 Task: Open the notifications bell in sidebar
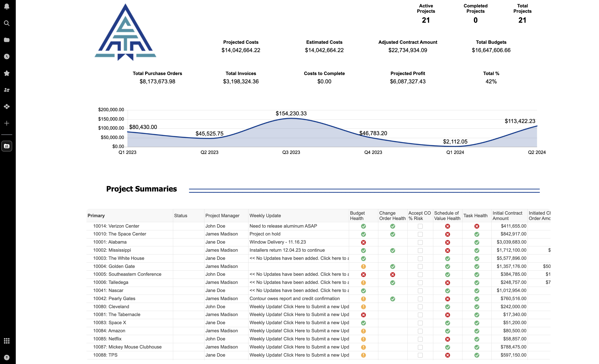[x=7, y=6]
